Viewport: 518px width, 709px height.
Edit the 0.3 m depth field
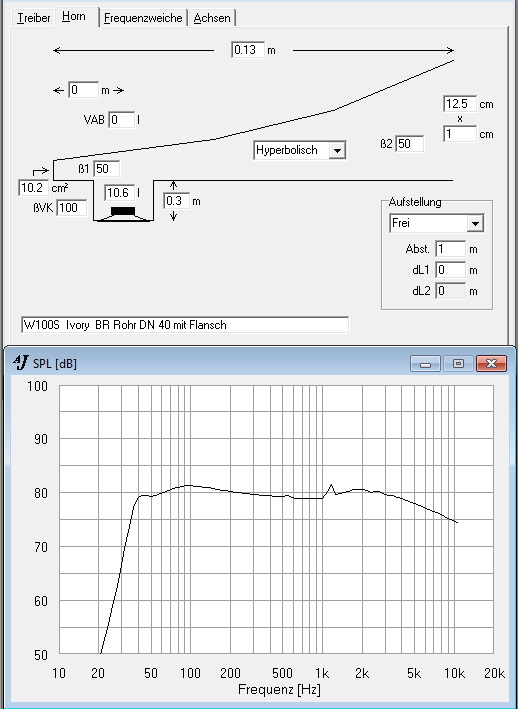pyautogui.click(x=176, y=201)
